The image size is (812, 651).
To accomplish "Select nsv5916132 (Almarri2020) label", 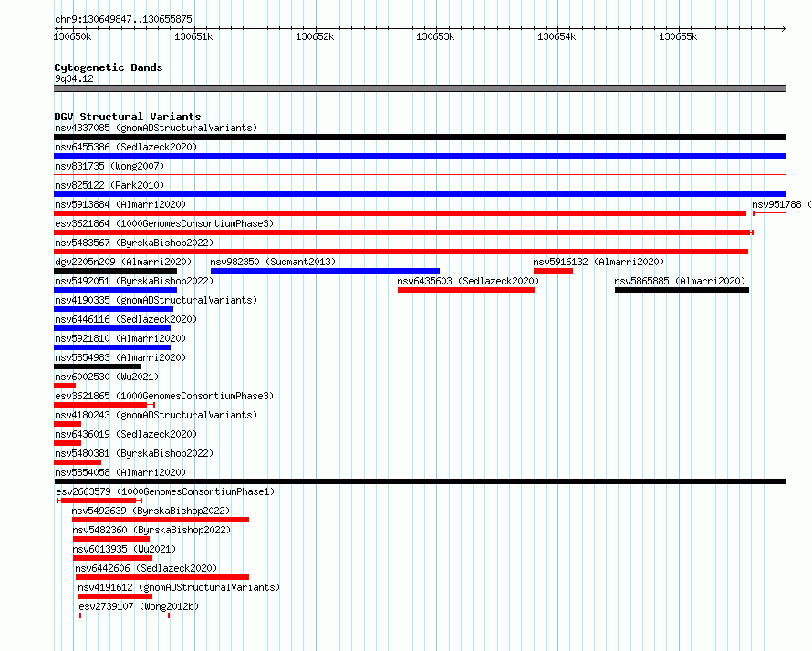I will tap(599, 262).
